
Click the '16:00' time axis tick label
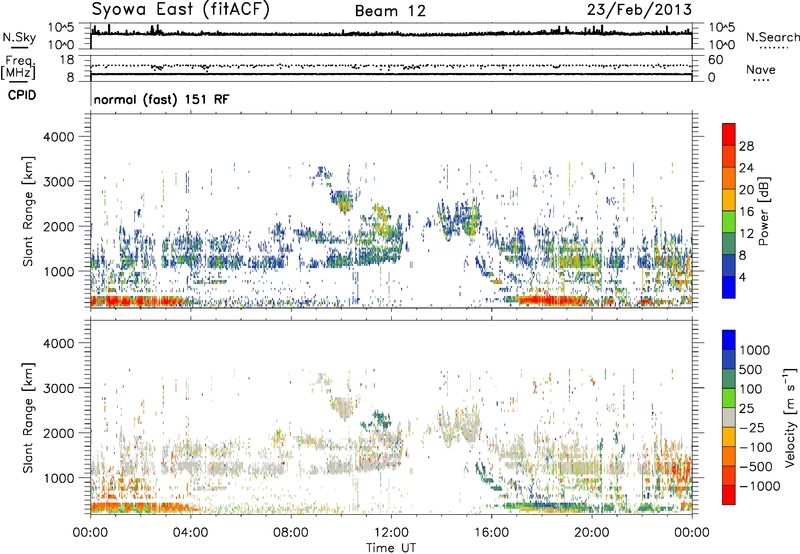491,533
